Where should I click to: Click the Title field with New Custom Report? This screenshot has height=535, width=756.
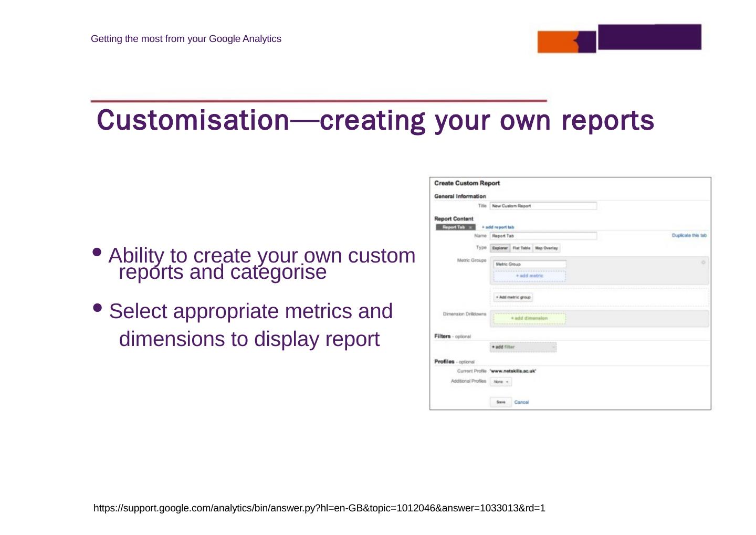pos(543,206)
